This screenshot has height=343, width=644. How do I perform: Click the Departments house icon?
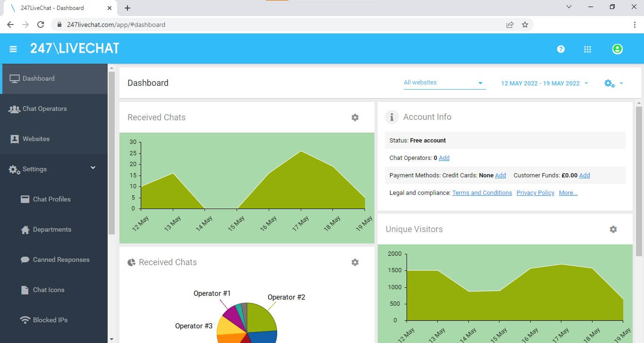pyautogui.click(x=25, y=230)
